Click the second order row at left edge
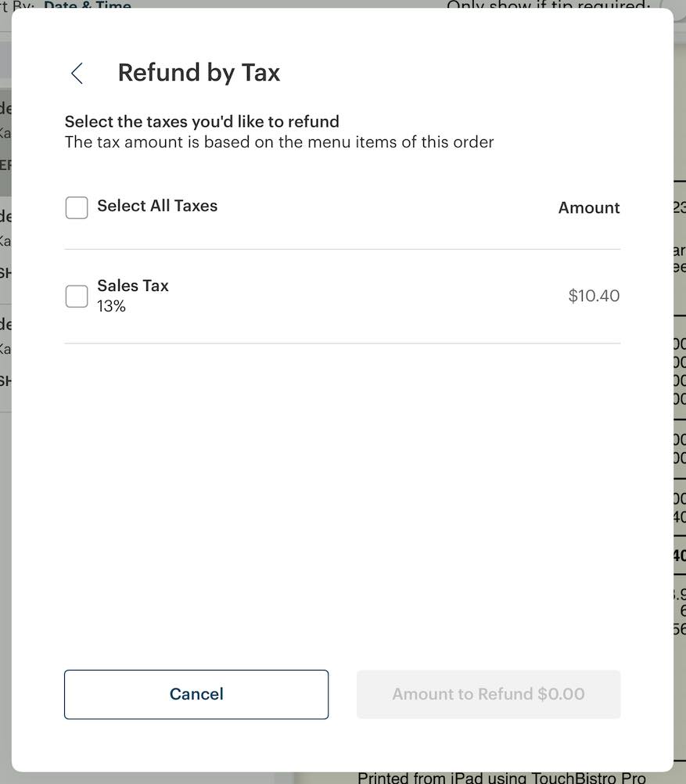 click(x=5, y=250)
